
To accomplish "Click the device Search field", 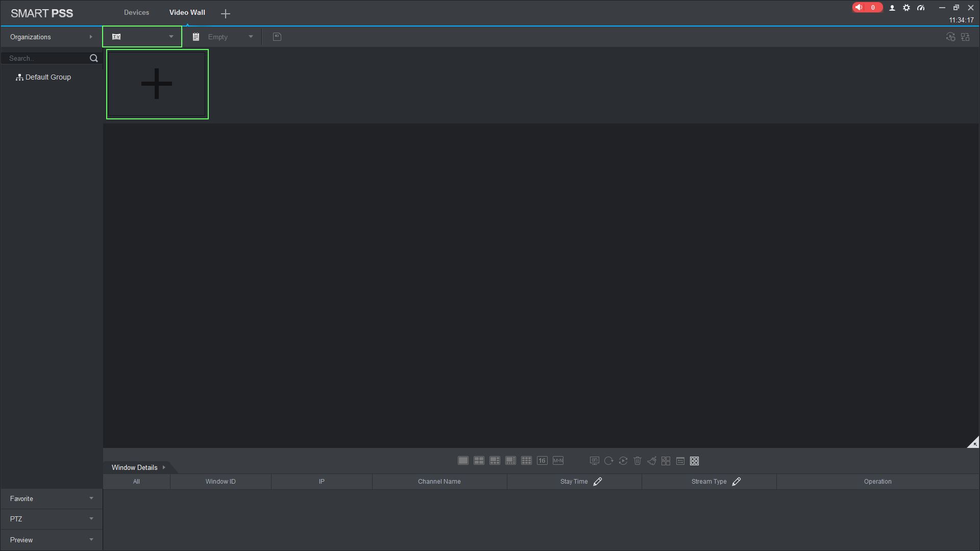I will [46, 58].
